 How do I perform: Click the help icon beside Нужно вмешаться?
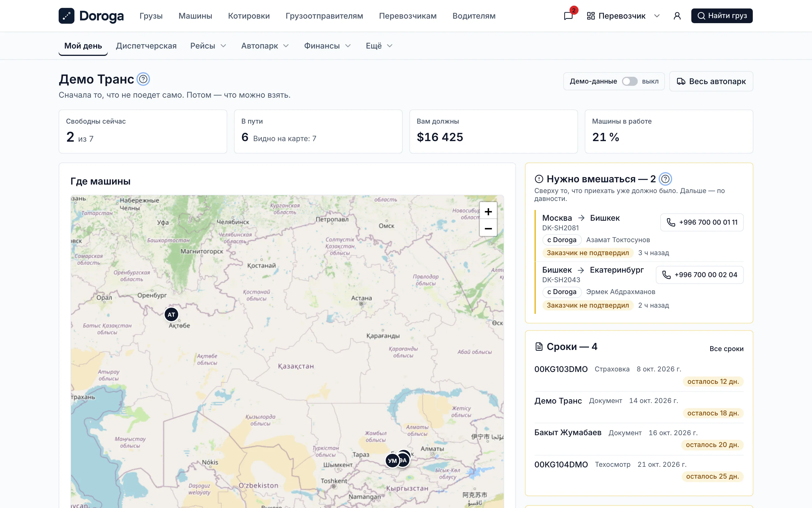click(665, 179)
